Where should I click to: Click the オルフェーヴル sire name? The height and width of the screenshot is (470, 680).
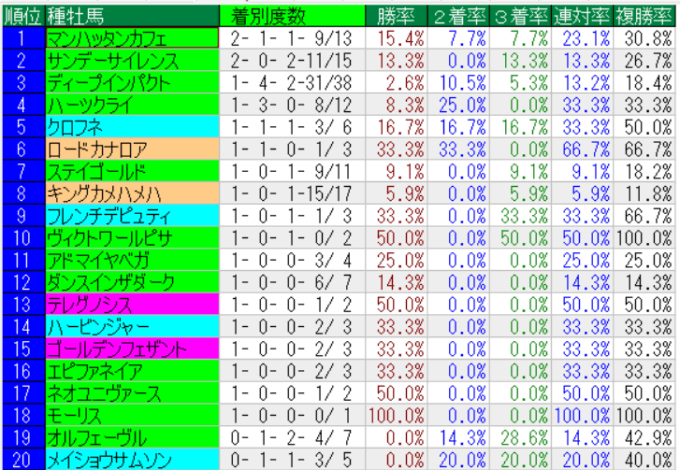point(132,437)
